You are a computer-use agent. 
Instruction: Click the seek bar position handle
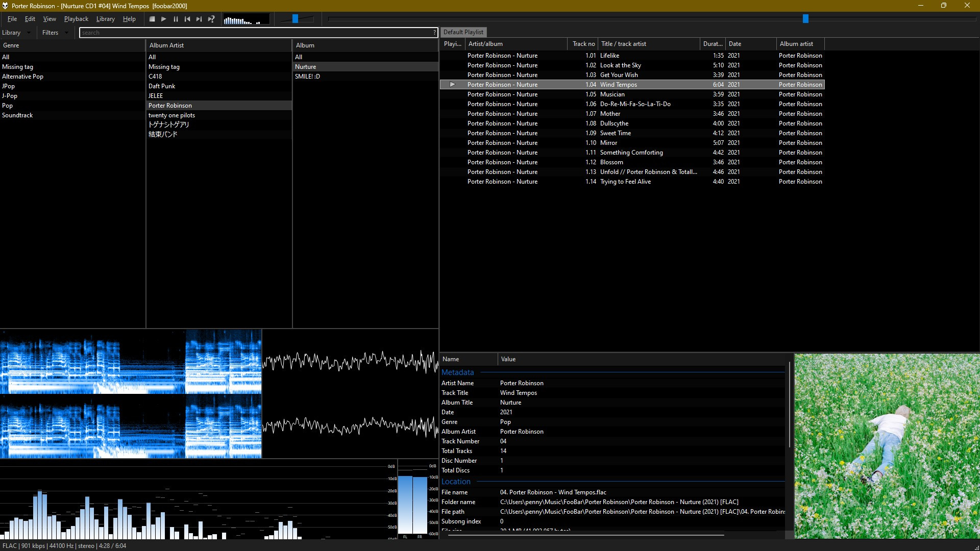click(x=805, y=19)
